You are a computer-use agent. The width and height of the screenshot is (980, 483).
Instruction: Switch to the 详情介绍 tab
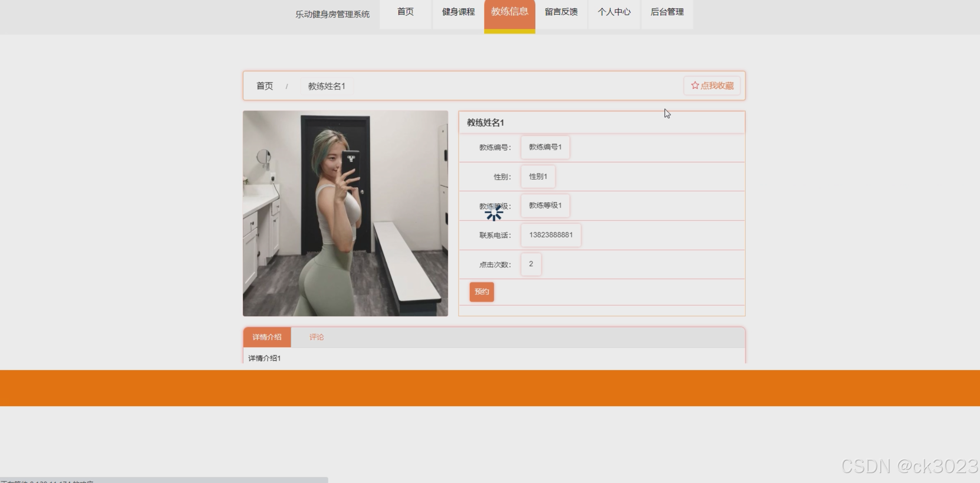click(x=267, y=337)
